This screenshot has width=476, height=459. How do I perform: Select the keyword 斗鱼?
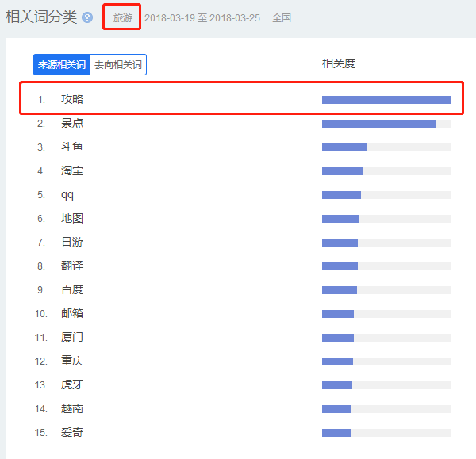pyautogui.click(x=72, y=147)
